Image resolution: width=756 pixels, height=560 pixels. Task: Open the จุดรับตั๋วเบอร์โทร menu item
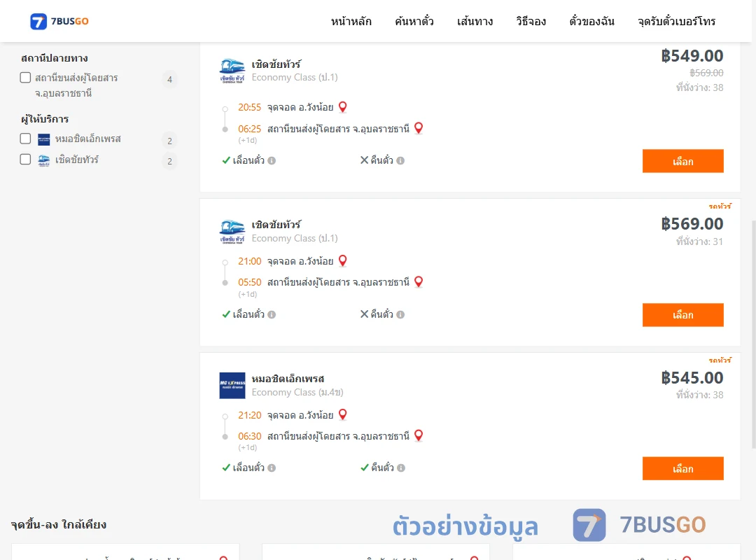pyautogui.click(x=676, y=21)
